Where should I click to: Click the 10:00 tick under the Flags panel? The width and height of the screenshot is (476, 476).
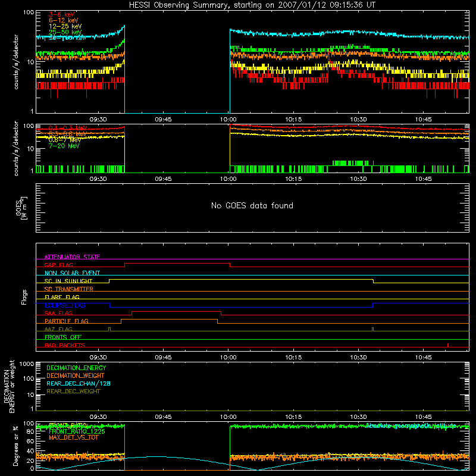pos(228,358)
